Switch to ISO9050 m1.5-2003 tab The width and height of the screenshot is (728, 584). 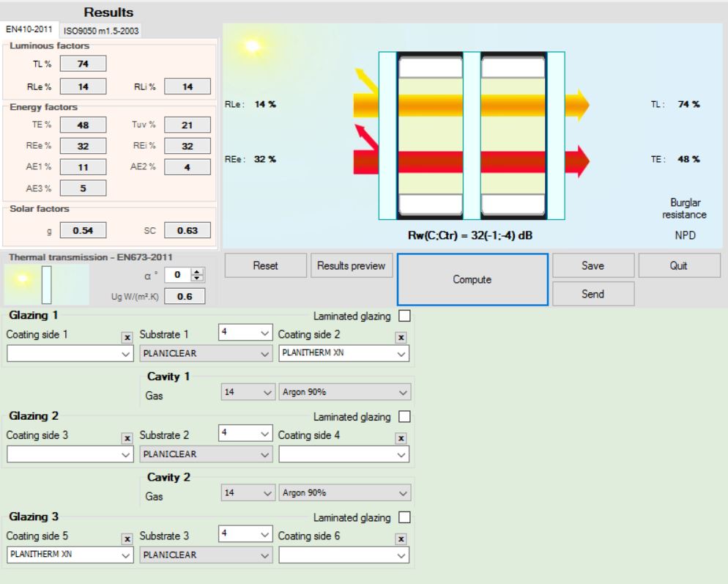(x=108, y=30)
